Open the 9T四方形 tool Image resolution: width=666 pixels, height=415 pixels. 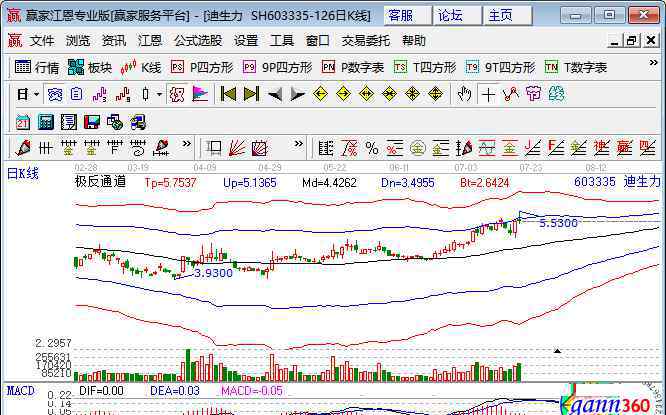point(500,67)
